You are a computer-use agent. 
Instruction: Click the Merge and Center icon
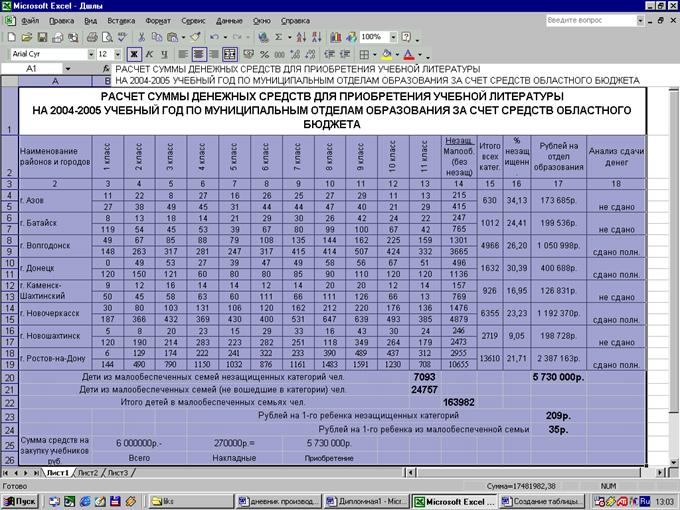[229, 54]
